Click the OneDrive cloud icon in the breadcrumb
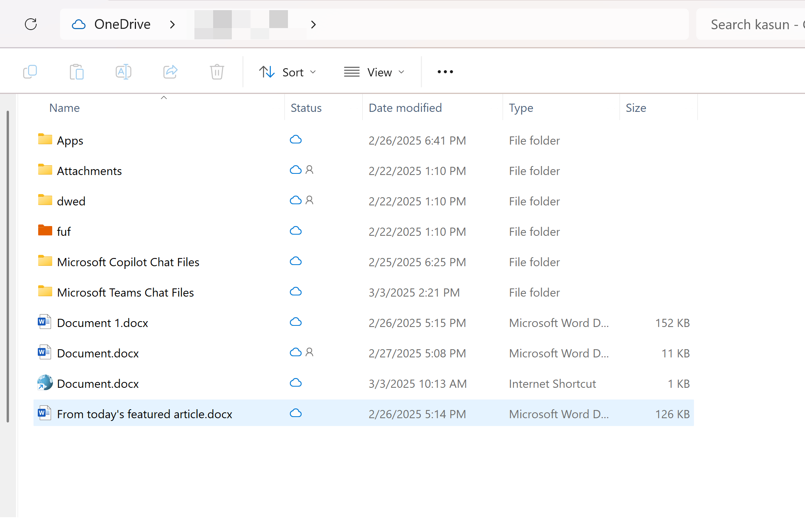Viewport: 805px width, 532px height. [x=78, y=24]
